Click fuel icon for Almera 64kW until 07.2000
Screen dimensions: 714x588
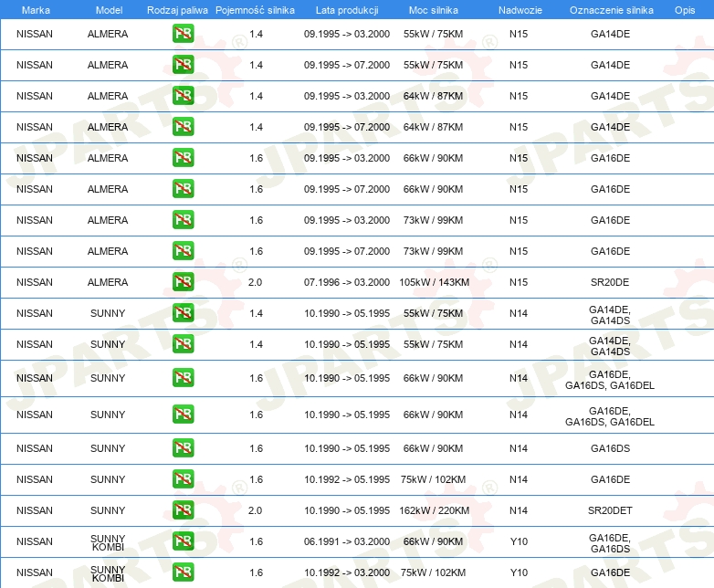point(183,127)
